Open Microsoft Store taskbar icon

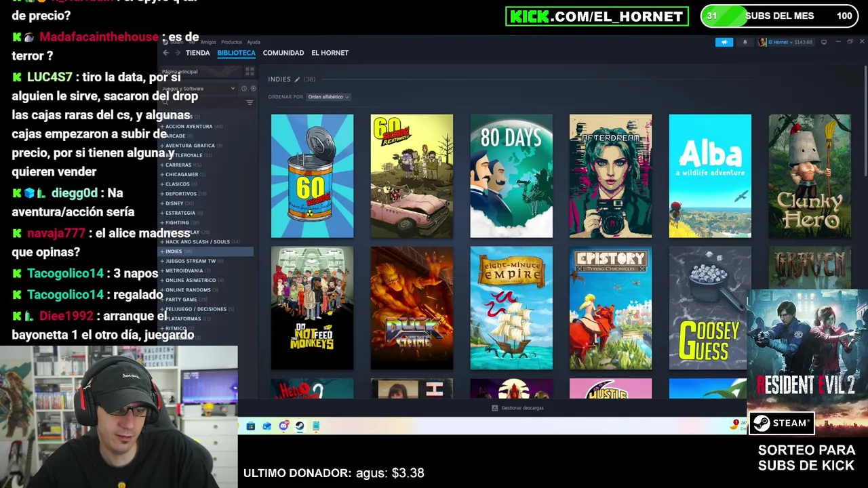(x=251, y=426)
